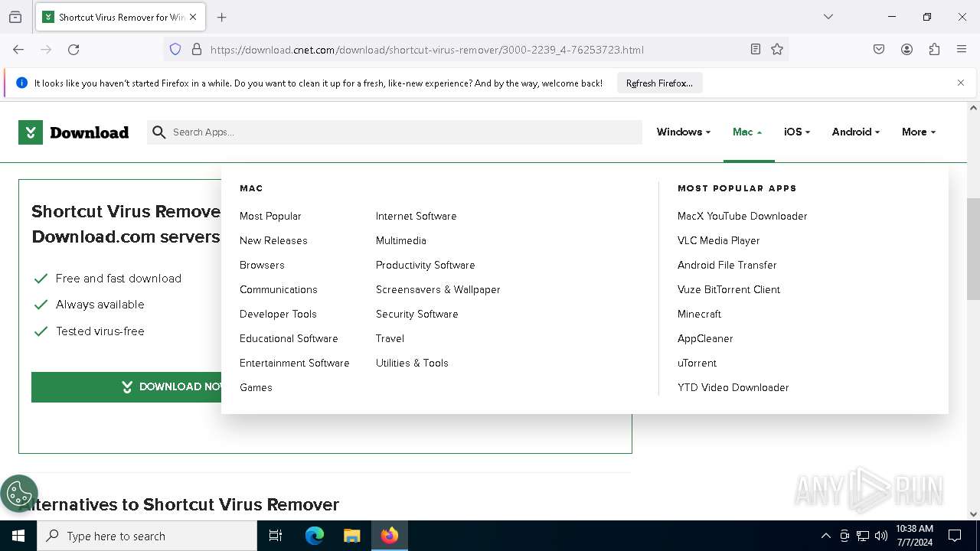Show hidden system tray icons
Image resolution: width=980 pixels, height=551 pixels.
point(825,536)
